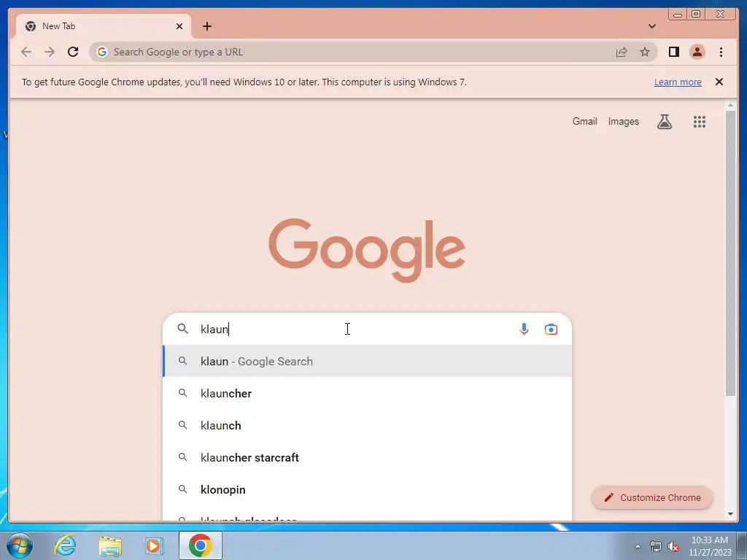The height and width of the screenshot is (560, 747).
Task: Open Search Labs flask icon
Action: pos(665,122)
